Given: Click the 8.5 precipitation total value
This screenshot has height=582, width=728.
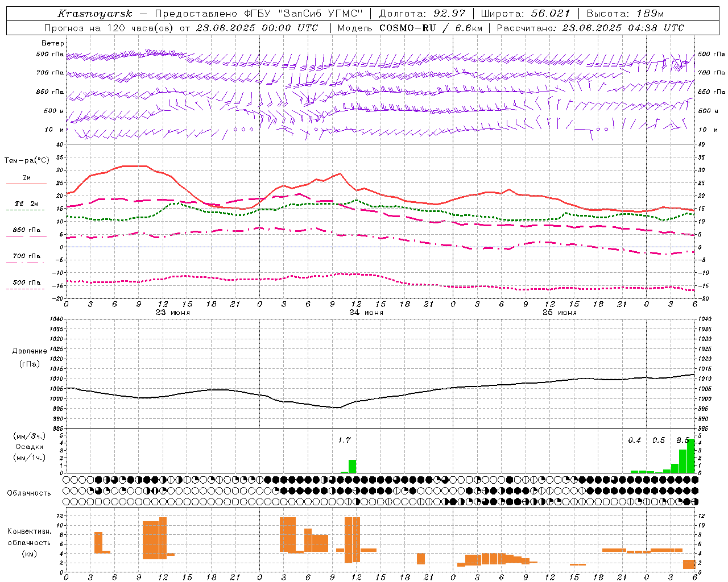Looking at the screenshot, I should tap(682, 440).
